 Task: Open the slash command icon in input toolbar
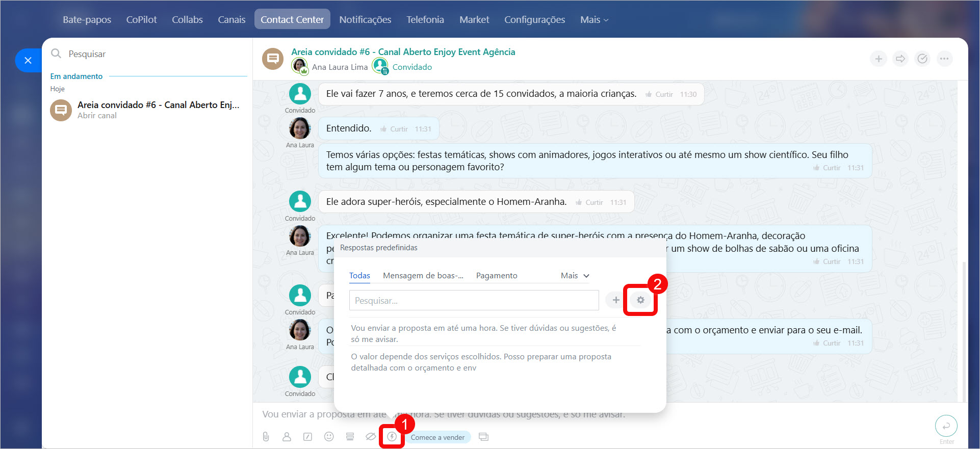tap(307, 437)
